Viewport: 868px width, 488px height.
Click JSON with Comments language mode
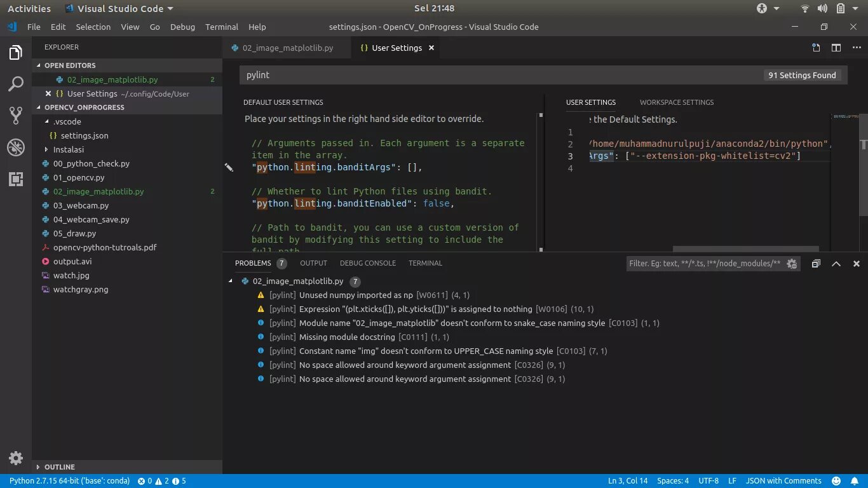[783, 481]
